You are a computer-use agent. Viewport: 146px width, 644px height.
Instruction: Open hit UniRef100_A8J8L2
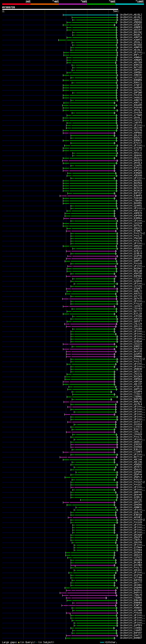tap(131, 15)
